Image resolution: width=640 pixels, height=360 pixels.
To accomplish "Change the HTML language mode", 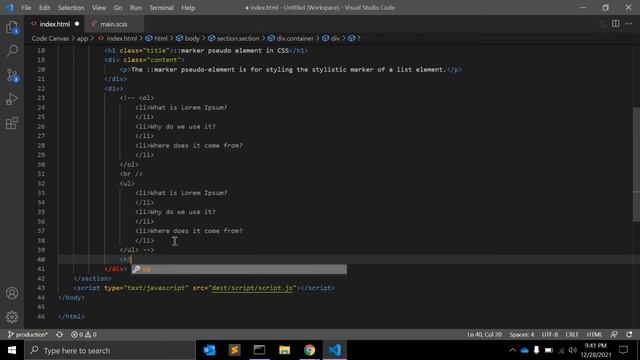I will pyautogui.click(x=594, y=334).
